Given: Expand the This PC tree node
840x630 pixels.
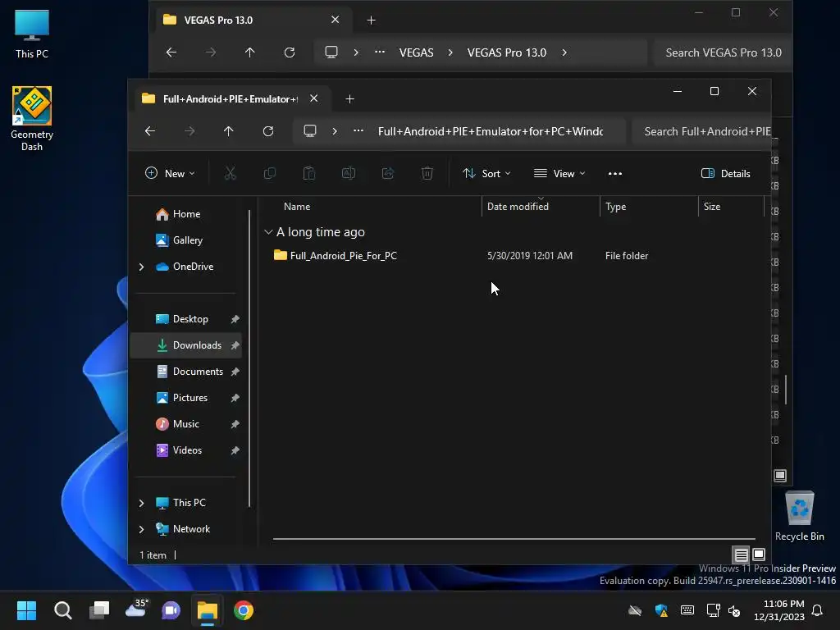Looking at the screenshot, I should pos(141,503).
